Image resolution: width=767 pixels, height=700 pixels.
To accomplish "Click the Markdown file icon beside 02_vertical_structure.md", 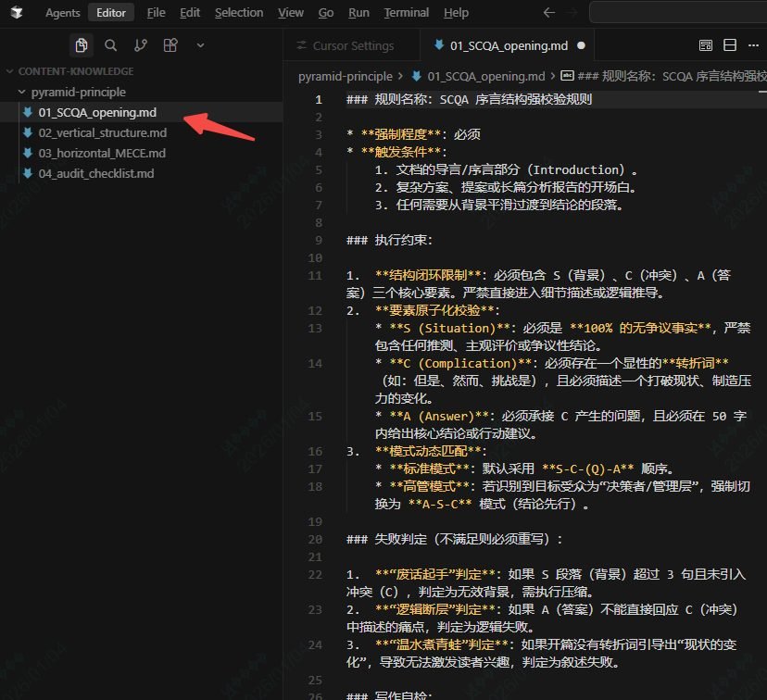I will (x=28, y=133).
